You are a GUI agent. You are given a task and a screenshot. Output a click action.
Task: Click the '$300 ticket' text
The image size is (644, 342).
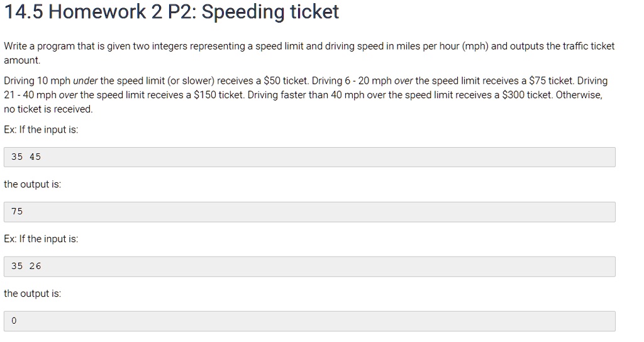pyautogui.click(x=528, y=95)
